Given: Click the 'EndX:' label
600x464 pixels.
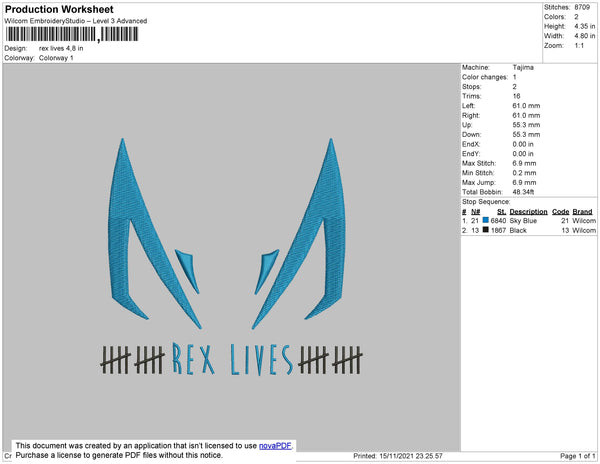Looking at the screenshot, I should click(471, 144).
